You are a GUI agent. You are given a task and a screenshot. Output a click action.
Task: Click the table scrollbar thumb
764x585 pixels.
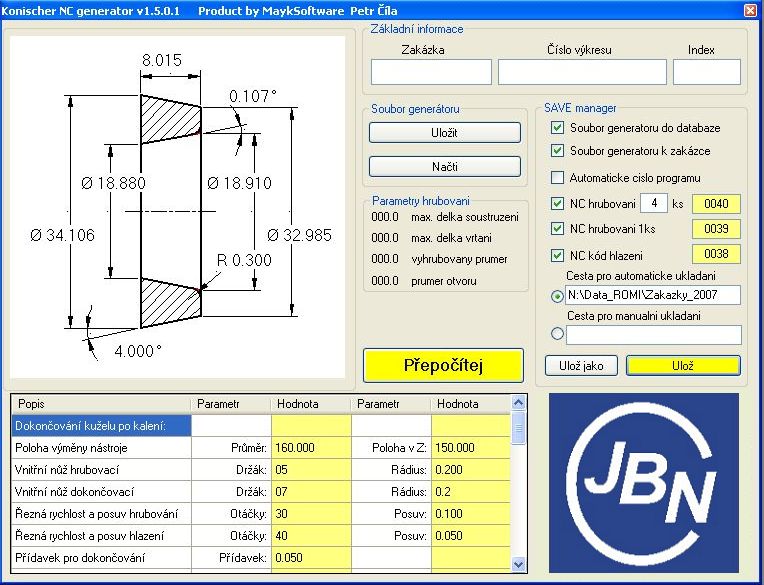[518, 428]
